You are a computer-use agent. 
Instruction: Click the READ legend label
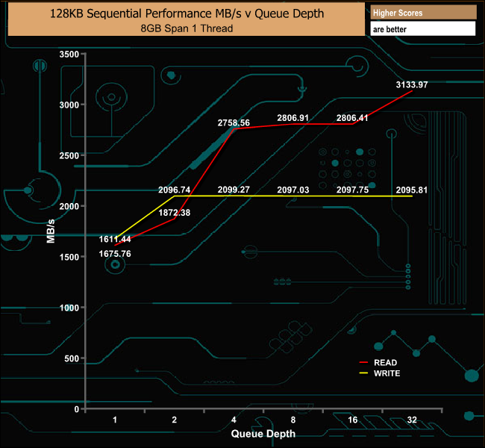pos(386,363)
